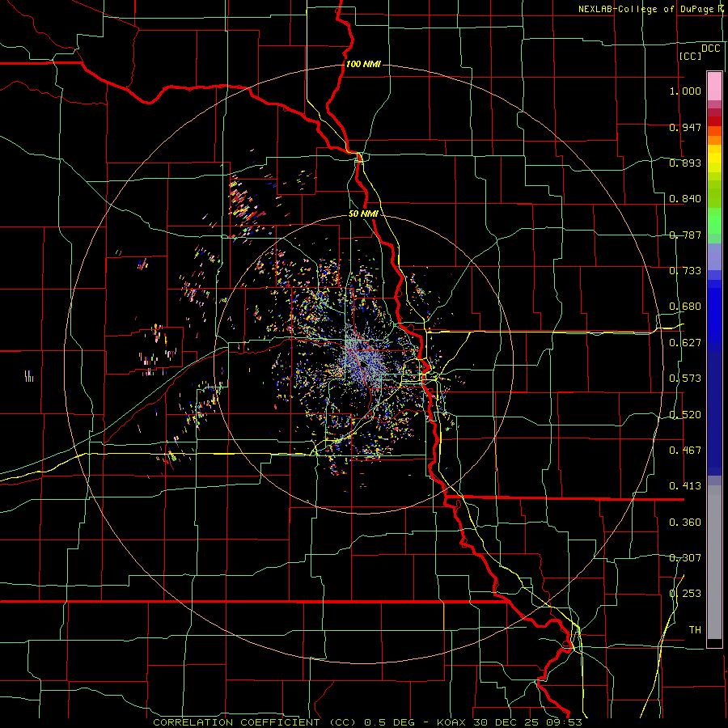Click the [CC] legend unit label

coord(691,56)
